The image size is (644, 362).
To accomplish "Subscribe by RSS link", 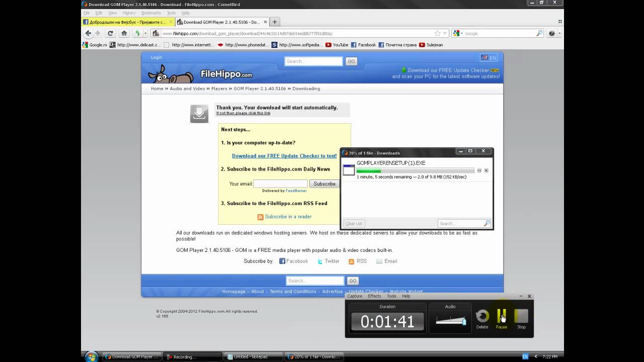I will [x=358, y=261].
